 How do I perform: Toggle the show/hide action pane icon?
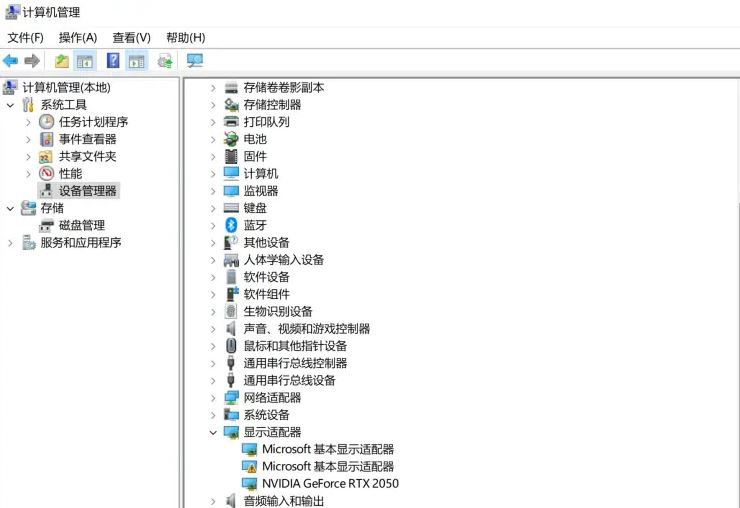pos(137,61)
